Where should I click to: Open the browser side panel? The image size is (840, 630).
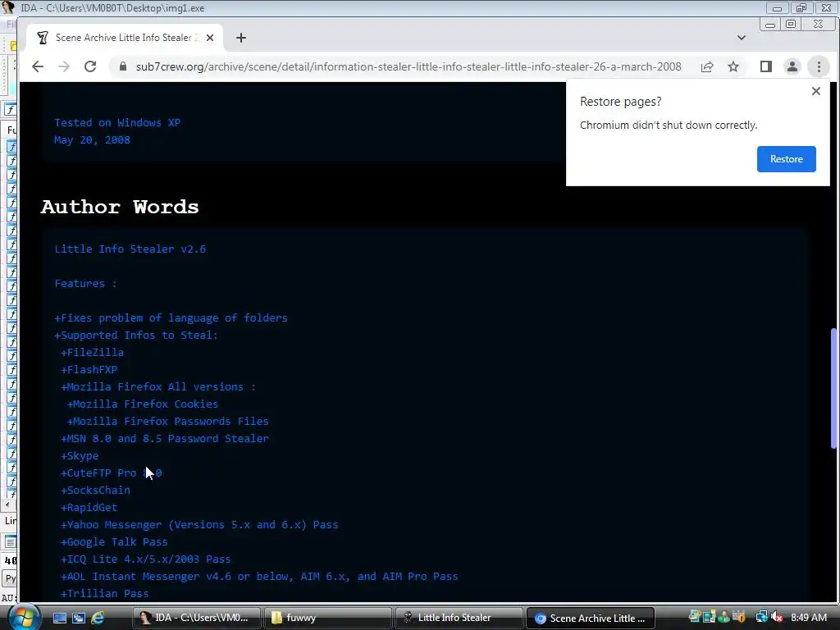[766, 66]
